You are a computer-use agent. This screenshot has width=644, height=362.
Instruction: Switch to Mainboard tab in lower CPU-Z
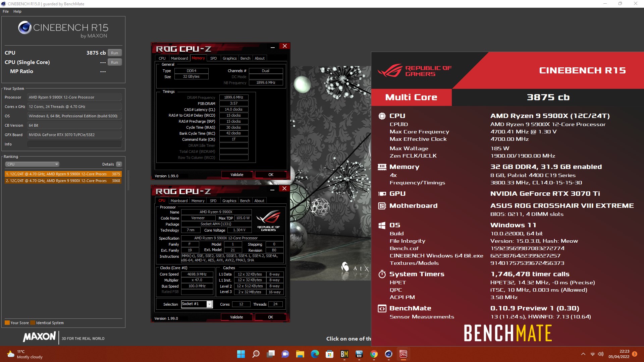[x=179, y=201]
